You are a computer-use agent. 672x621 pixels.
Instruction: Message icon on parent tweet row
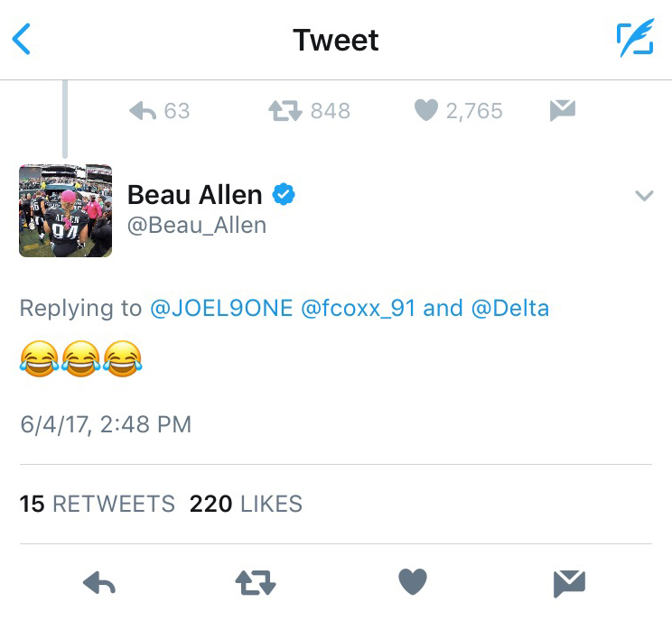coord(563,111)
